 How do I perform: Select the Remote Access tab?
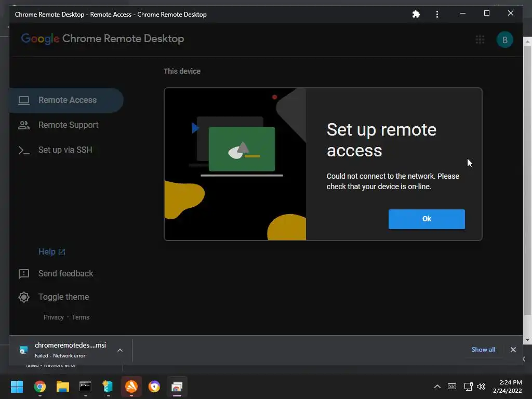[x=66, y=100]
